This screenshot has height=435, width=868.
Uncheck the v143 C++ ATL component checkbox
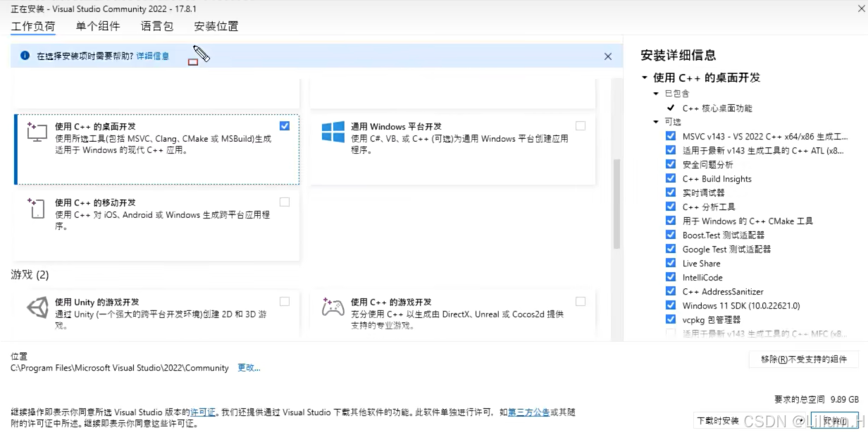pos(671,150)
